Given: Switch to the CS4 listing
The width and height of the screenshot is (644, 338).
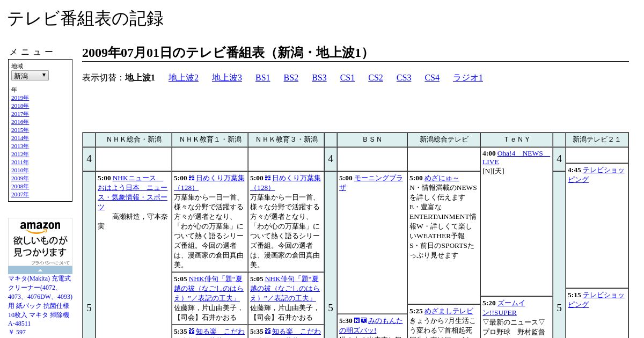Looking at the screenshot, I should (432, 78).
